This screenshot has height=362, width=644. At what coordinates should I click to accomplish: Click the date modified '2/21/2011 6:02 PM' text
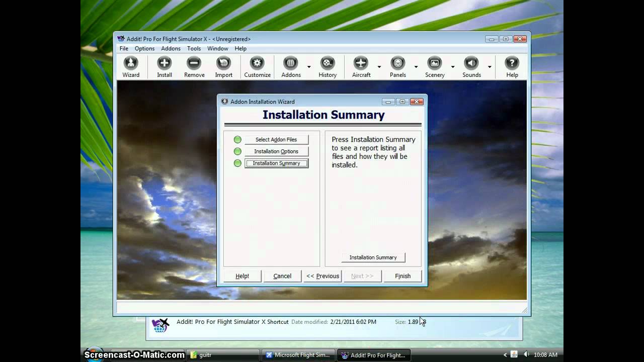(353, 322)
